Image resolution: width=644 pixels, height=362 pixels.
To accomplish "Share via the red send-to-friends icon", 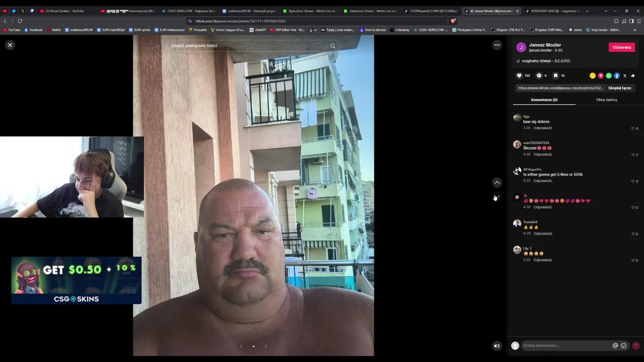I will pyautogui.click(x=601, y=76).
